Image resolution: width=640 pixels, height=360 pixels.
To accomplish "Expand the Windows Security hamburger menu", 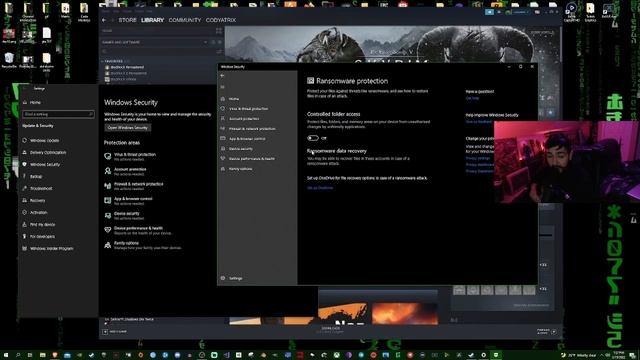I will pyautogui.click(x=222, y=87).
